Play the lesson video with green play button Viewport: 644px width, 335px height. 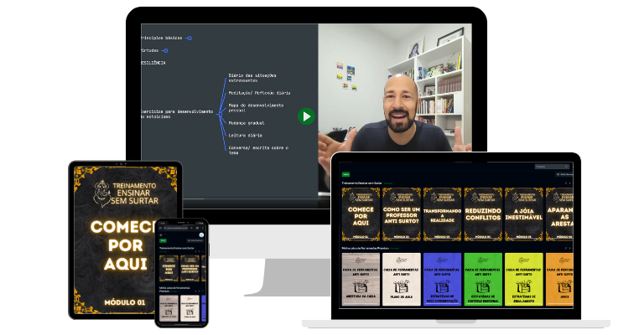pos(307,116)
